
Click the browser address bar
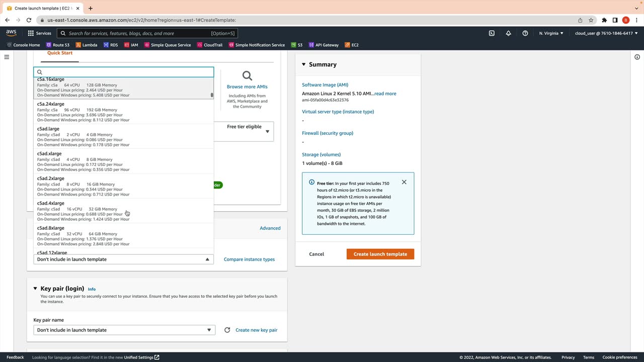pos(307,20)
